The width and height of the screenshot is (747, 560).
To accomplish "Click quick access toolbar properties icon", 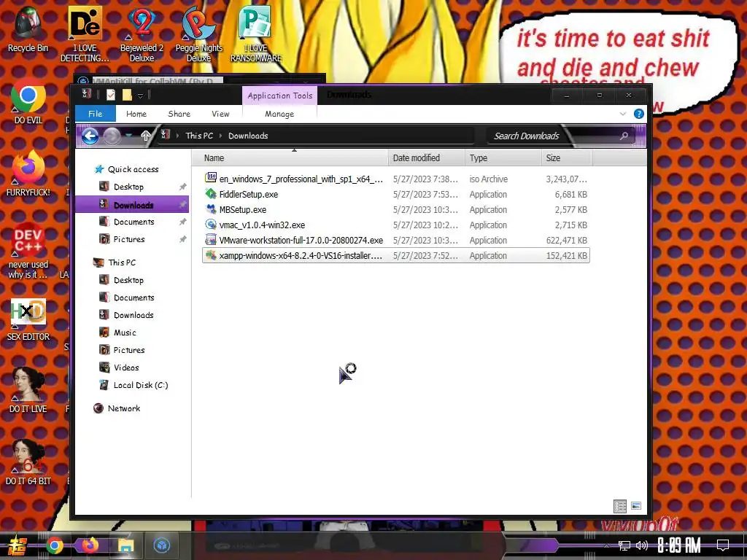I will click(111, 95).
